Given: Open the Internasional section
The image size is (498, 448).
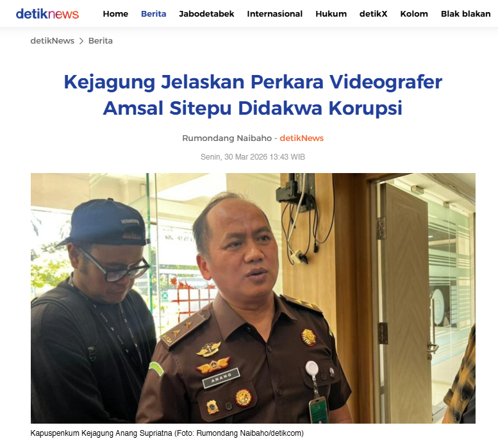Looking at the screenshot, I should tap(275, 14).
